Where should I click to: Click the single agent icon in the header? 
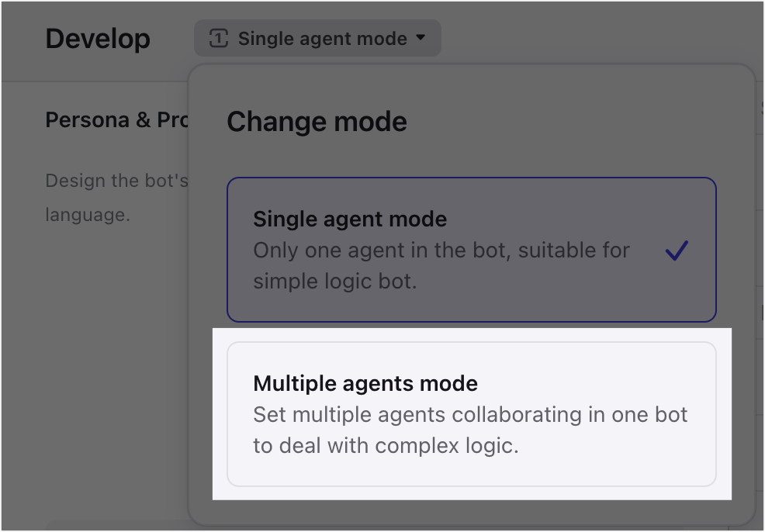tap(219, 38)
